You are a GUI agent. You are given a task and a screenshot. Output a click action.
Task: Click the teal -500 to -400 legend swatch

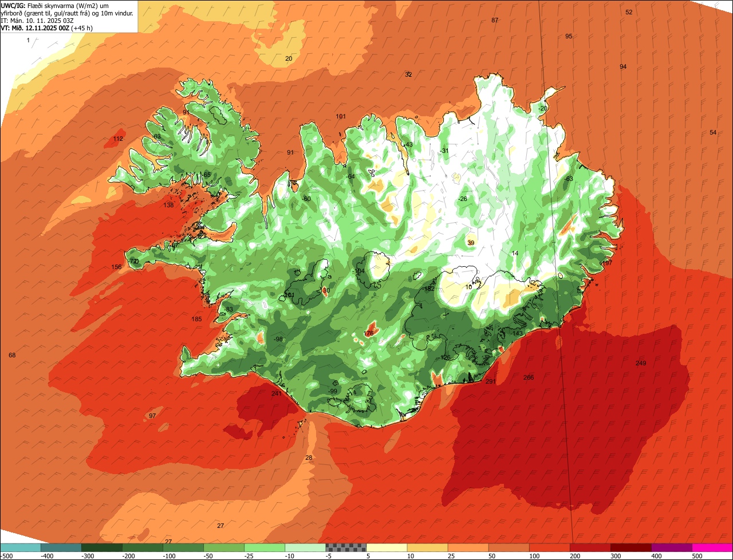pos(21,548)
